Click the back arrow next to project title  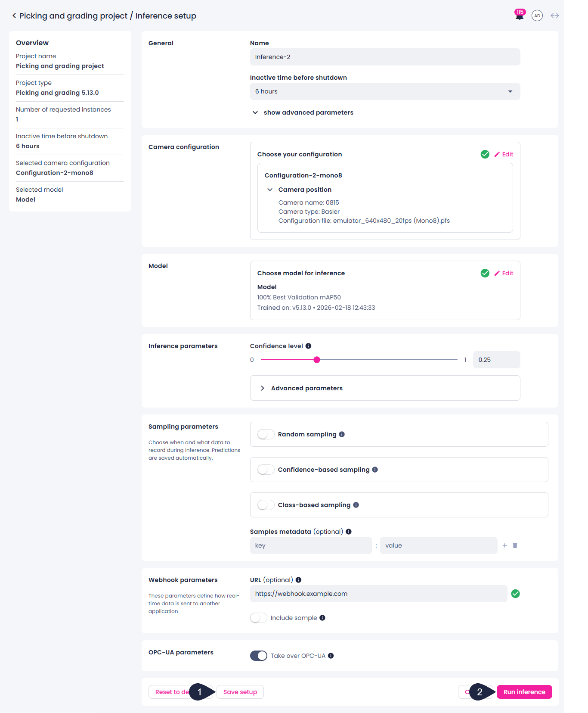pyautogui.click(x=14, y=16)
